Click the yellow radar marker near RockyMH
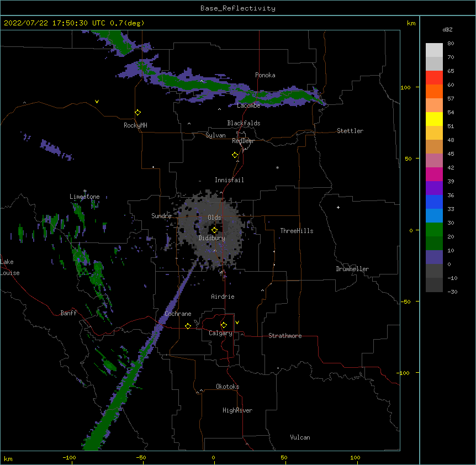The height and width of the screenshot is (465, 476). [137, 113]
